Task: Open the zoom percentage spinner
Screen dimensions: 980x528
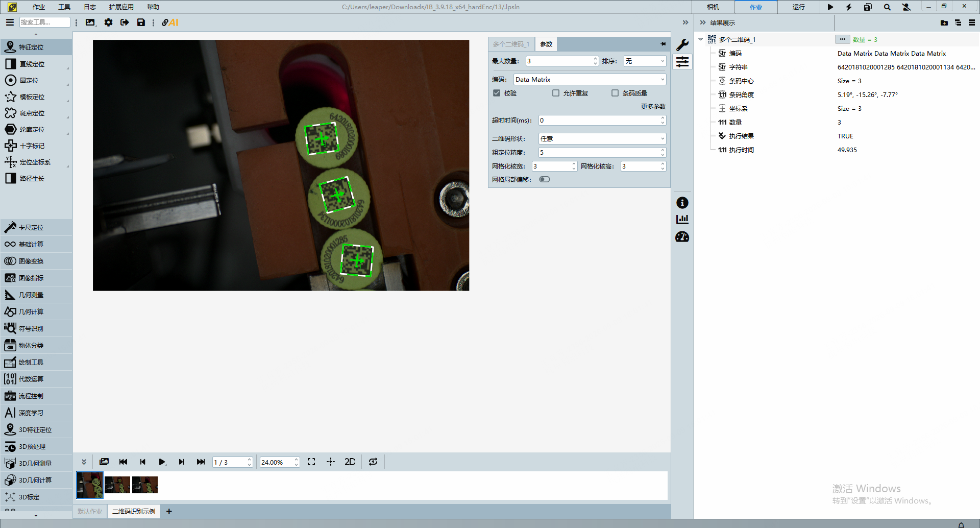Action: coord(280,462)
